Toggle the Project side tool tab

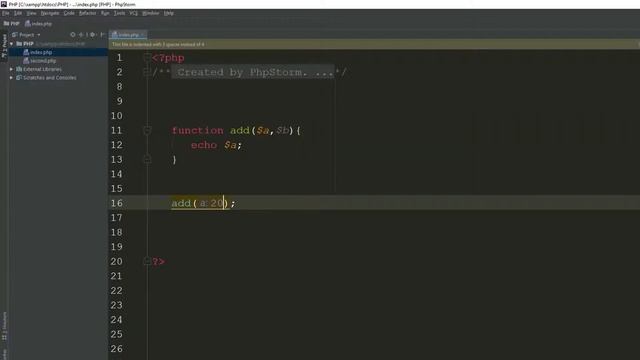(4, 46)
